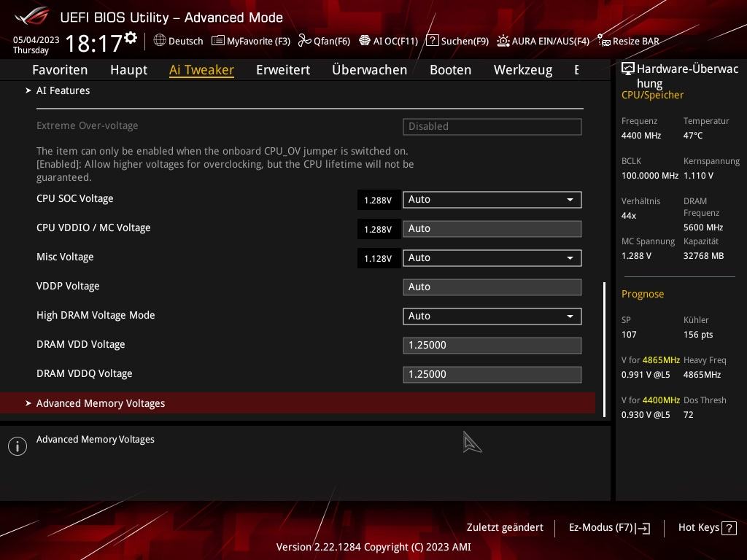Switch to the Haupt tab
The image size is (747, 560).
coord(128,70)
